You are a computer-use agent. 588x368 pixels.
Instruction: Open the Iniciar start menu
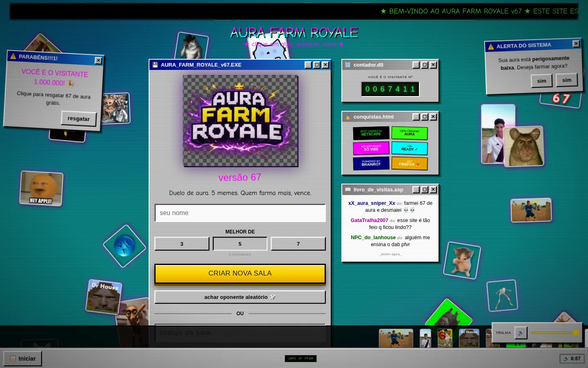tap(23, 359)
